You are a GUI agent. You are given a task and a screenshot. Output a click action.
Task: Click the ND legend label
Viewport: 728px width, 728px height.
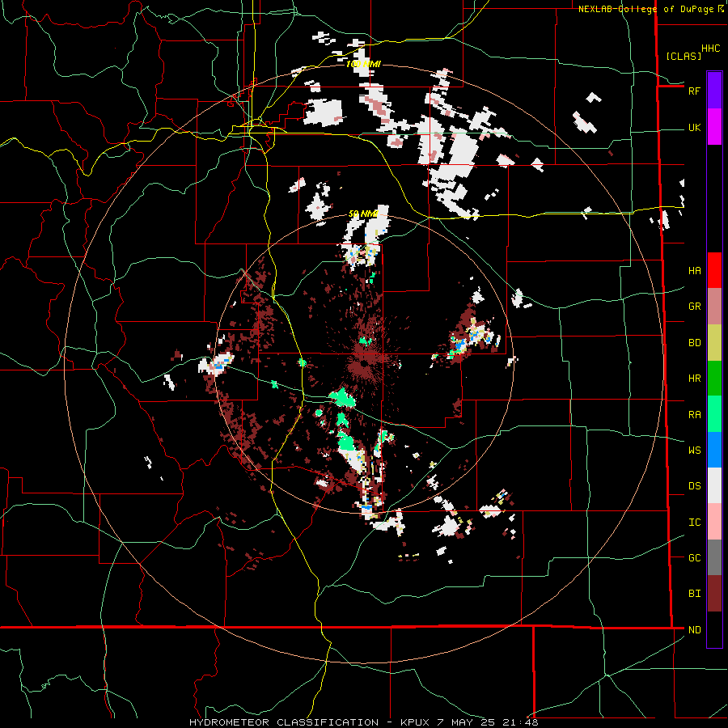694,630
